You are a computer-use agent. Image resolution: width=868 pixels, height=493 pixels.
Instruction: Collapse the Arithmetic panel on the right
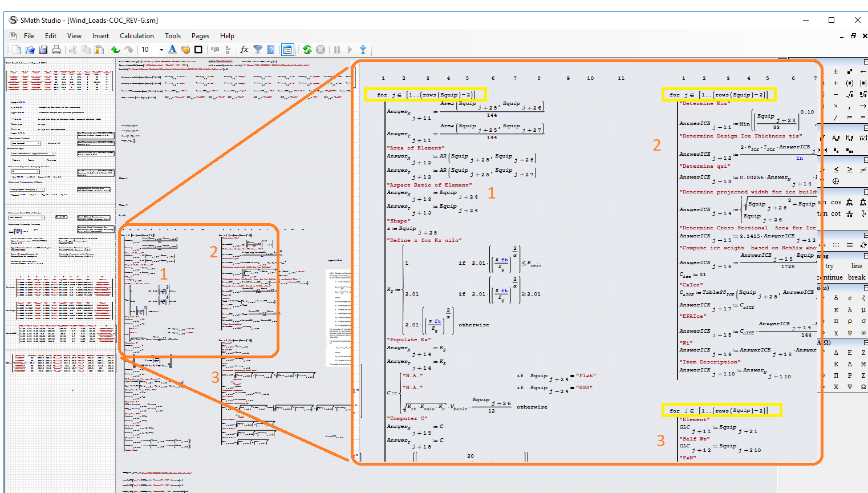865,62
